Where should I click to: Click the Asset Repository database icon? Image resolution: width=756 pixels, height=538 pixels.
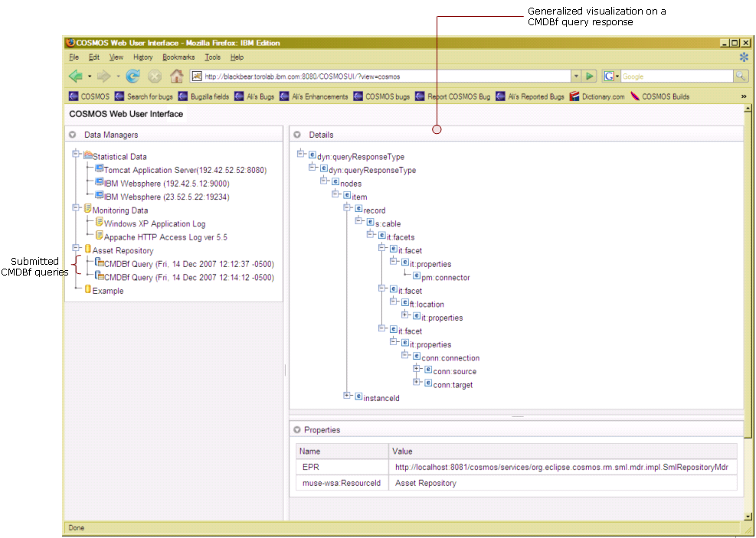88,249
